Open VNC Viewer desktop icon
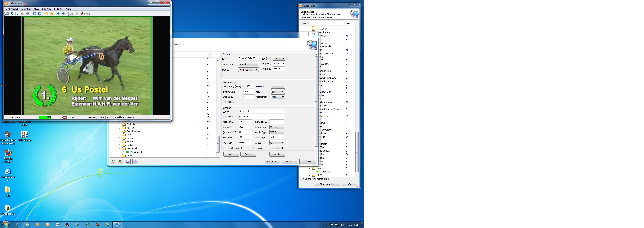The height and width of the screenshot is (228, 644). click(25, 136)
